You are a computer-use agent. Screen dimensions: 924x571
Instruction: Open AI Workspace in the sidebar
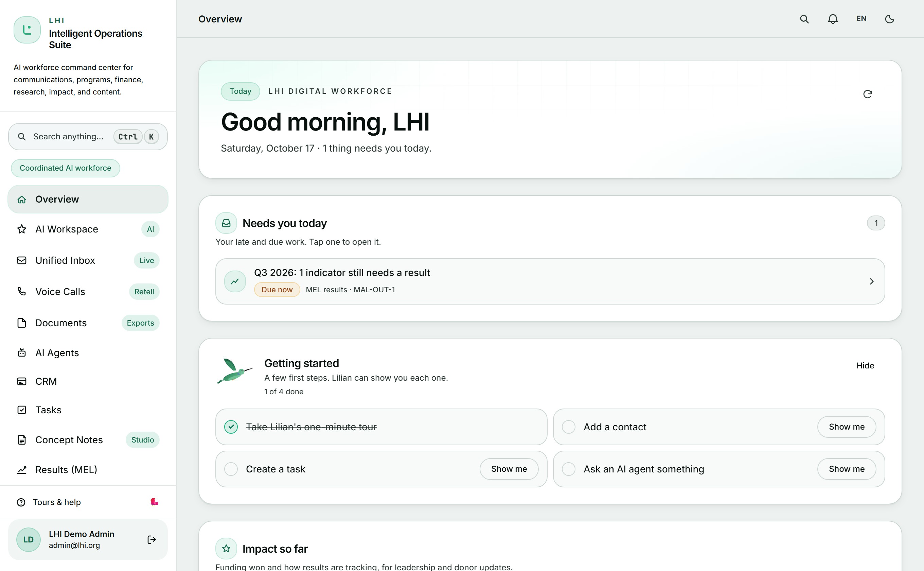point(88,229)
